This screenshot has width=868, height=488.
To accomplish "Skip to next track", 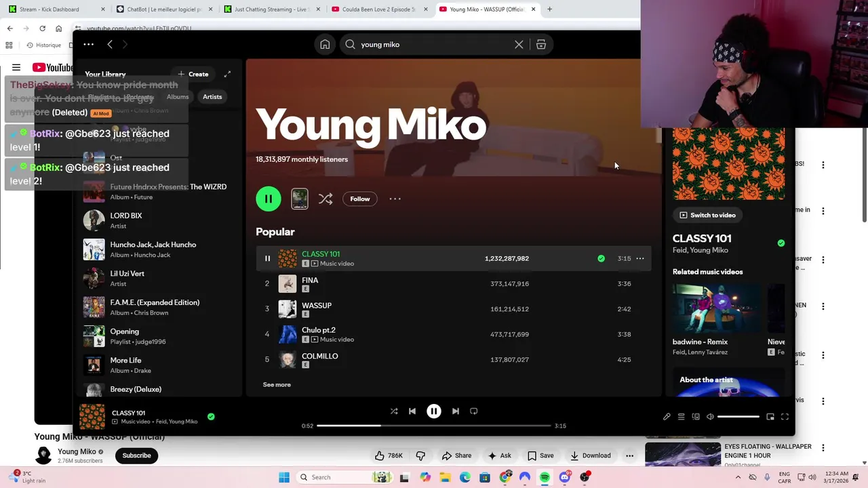I will (456, 411).
